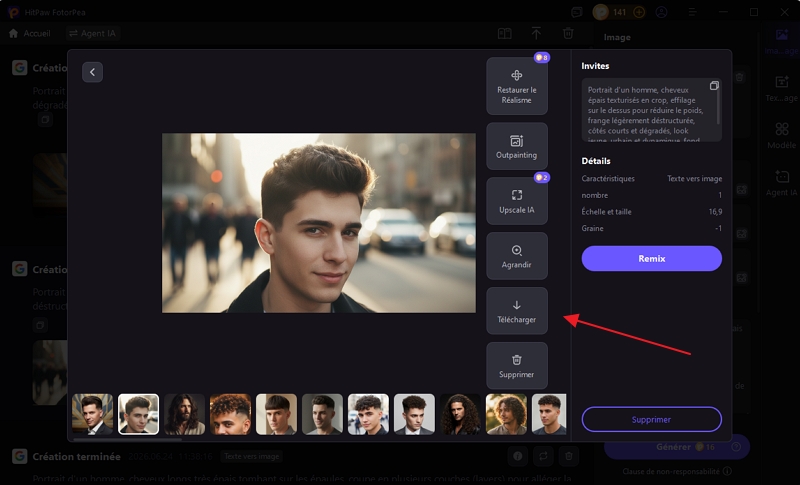Open the user account profile icon
Screen dimensions: 800x485
[x=661, y=12]
